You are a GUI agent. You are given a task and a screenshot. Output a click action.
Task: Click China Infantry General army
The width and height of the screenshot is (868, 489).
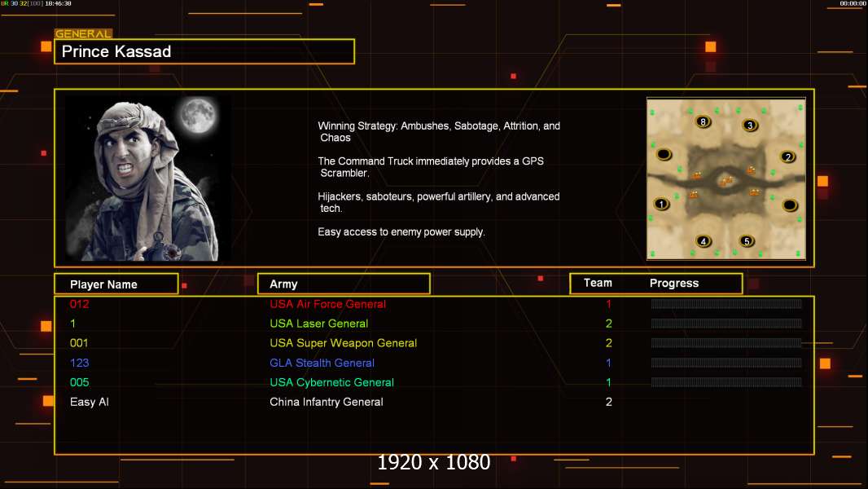point(326,402)
